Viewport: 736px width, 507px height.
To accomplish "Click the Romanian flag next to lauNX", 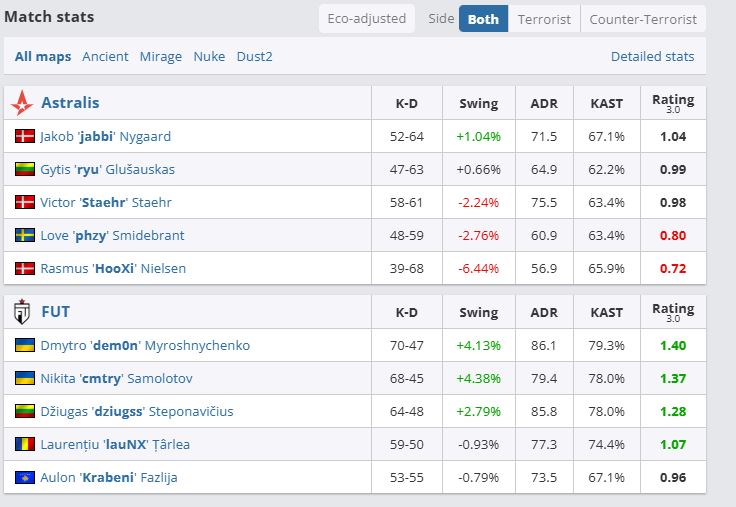I will pyautogui.click(x=24, y=444).
